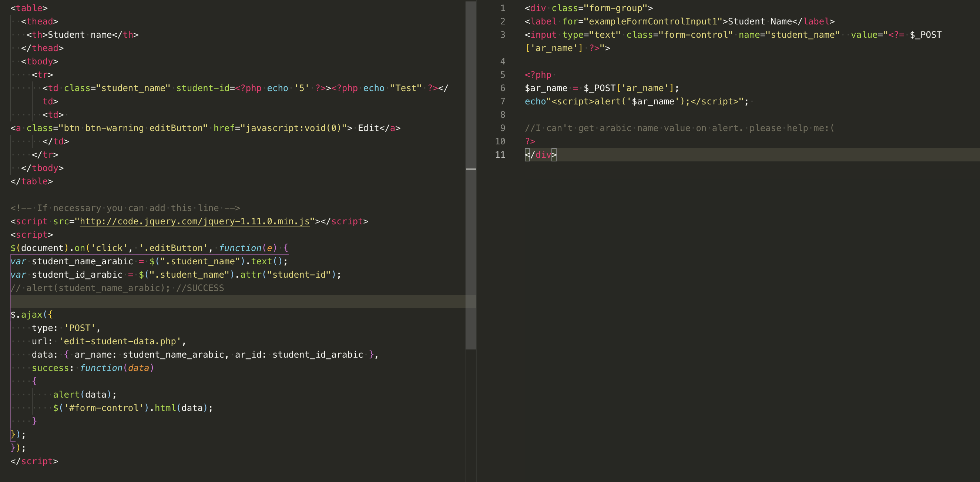Click the attr("student-id") call
This screenshot has width=980, height=482.
[288, 275]
